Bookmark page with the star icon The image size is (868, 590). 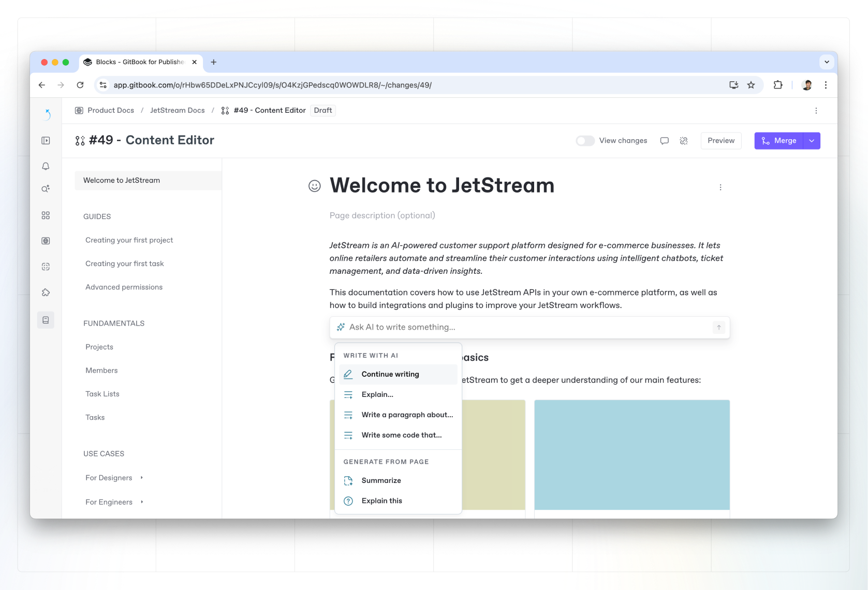[751, 85]
